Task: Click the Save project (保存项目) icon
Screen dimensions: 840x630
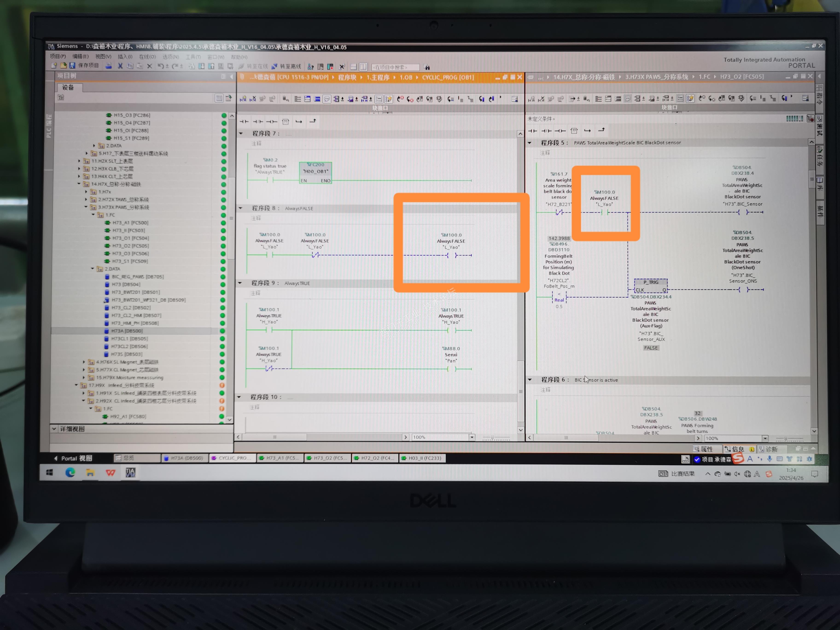Action: (x=72, y=66)
